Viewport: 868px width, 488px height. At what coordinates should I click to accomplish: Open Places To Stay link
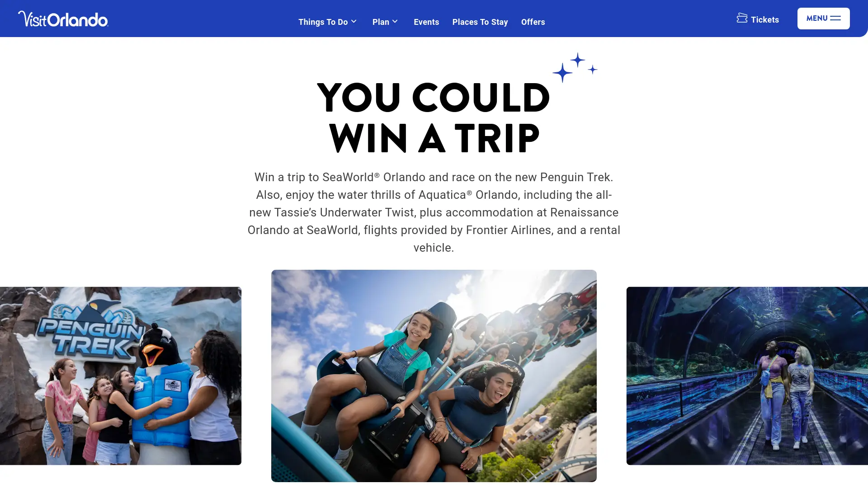pyautogui.click(x=480, y=22)
